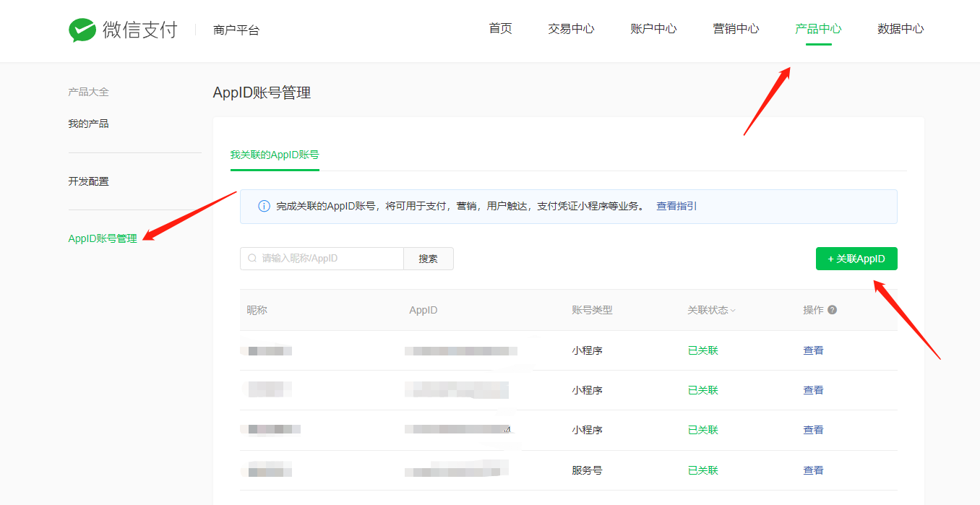This screenshot has width=980, height=505.
Task: Click the 查看指引 link
Action: (x=676, y=206)
